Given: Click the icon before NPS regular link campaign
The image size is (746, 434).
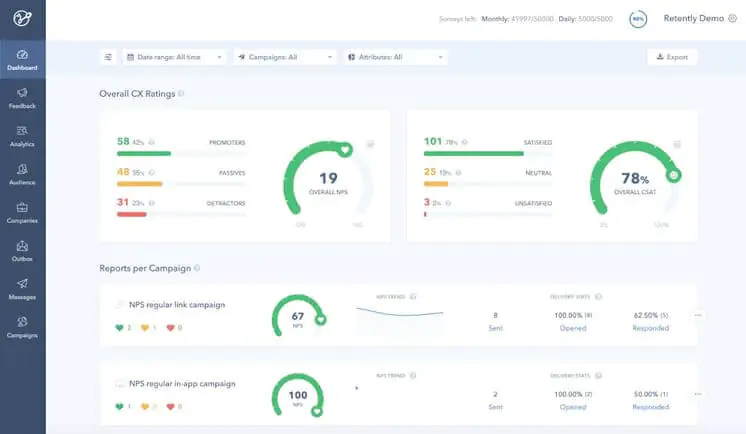Looking at the screenshot, I should (x=120, y=305).
